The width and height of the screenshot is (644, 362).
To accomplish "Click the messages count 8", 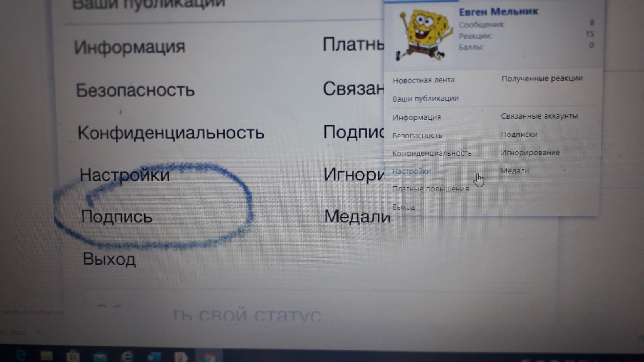I will click(592, 23).
